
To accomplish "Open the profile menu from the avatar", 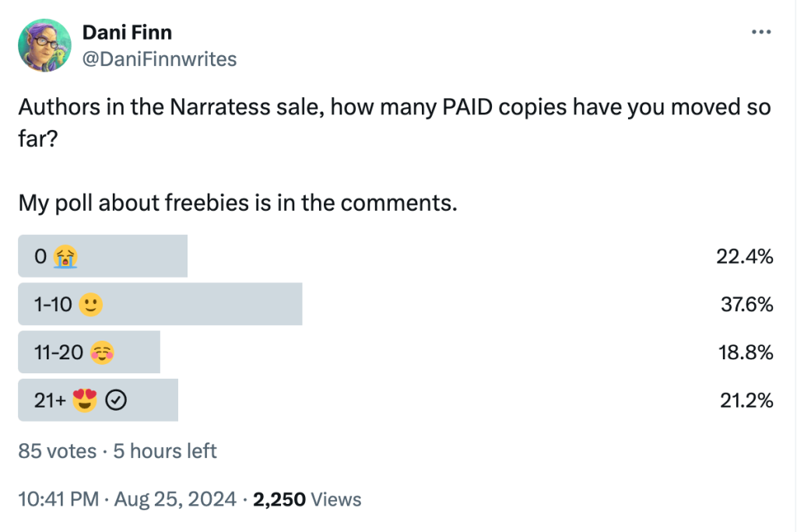I will pos(44,44).
